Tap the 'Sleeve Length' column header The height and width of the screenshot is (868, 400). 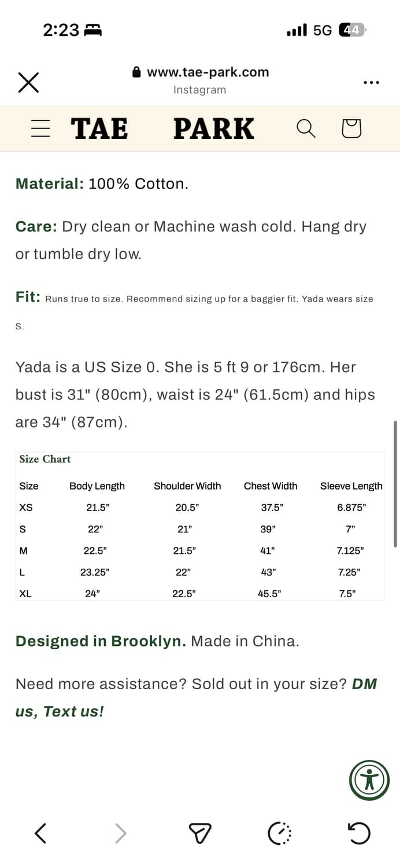pyautogui.click(x=351, y=486)
